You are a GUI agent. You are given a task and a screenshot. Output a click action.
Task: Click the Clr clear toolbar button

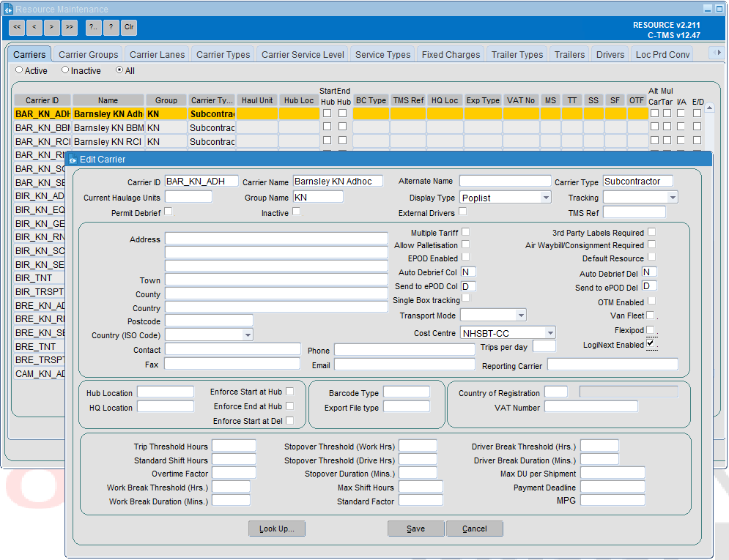point(129,27)
